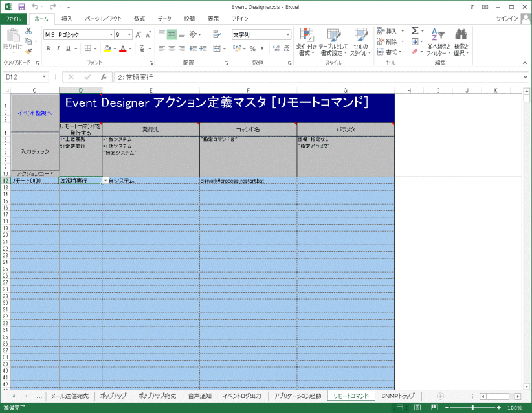Click the Clear eraser icon

415,52
